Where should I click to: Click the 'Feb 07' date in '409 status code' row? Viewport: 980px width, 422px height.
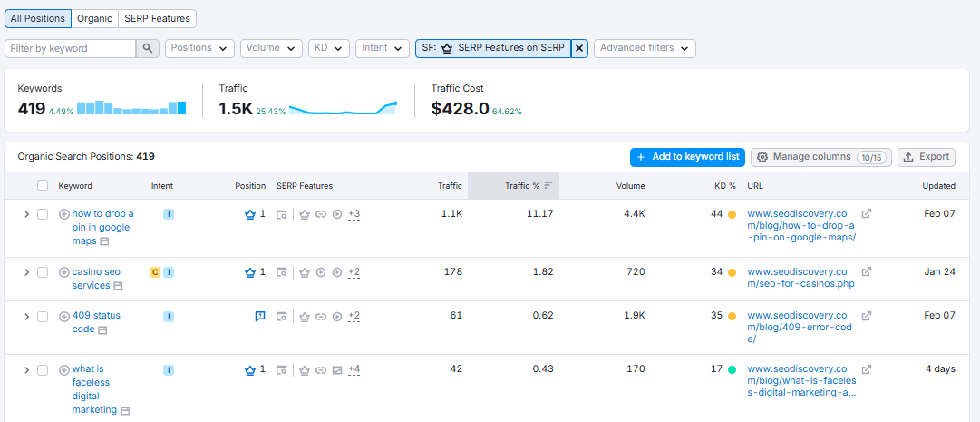click(940, 316)
